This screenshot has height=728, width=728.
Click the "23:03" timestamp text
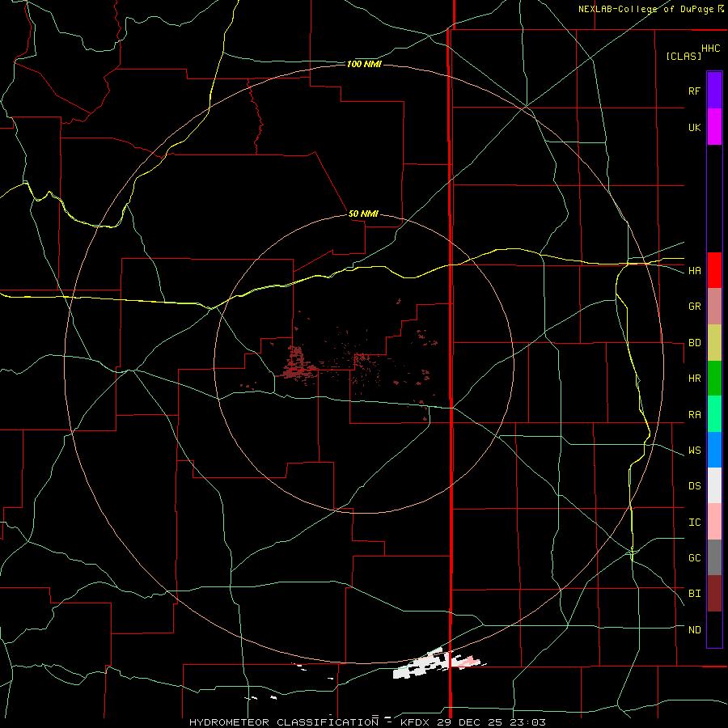click(528, 722)
